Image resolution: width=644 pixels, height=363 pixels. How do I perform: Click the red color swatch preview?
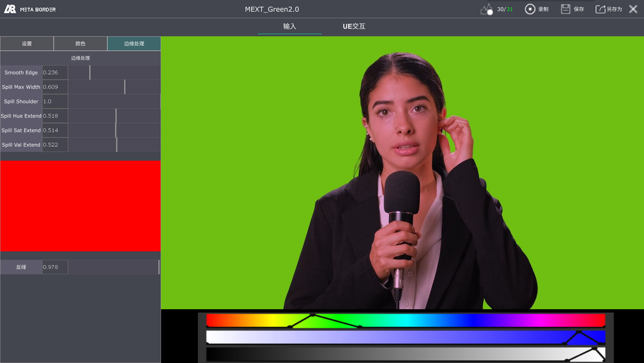click(x=80, y=206)
